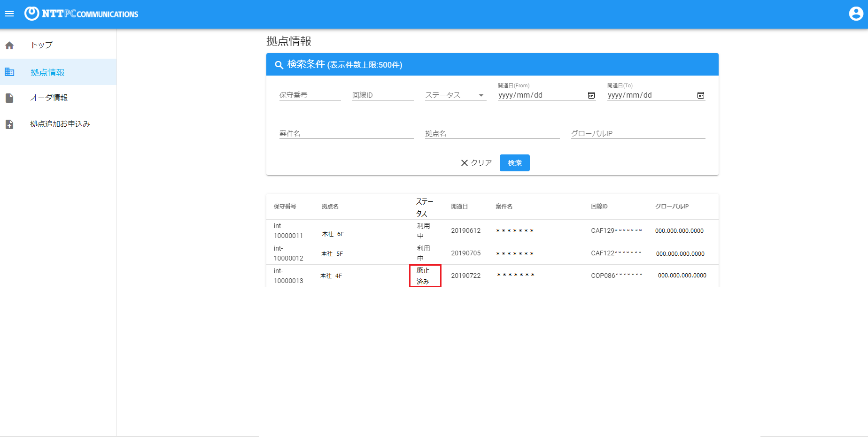Open calendar picker for 開通日(To)
Screen dimensions: 868x437
[x=701, y=95]
